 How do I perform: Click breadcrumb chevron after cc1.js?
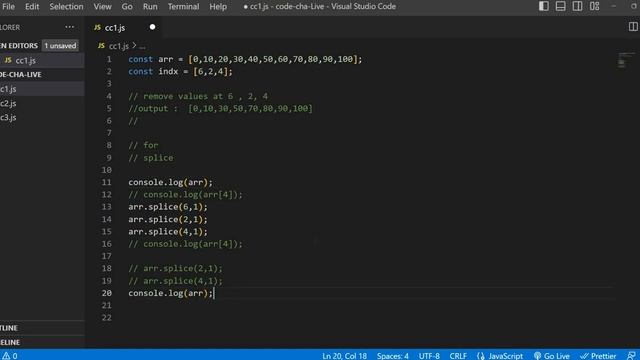click(x=134, y=46)
